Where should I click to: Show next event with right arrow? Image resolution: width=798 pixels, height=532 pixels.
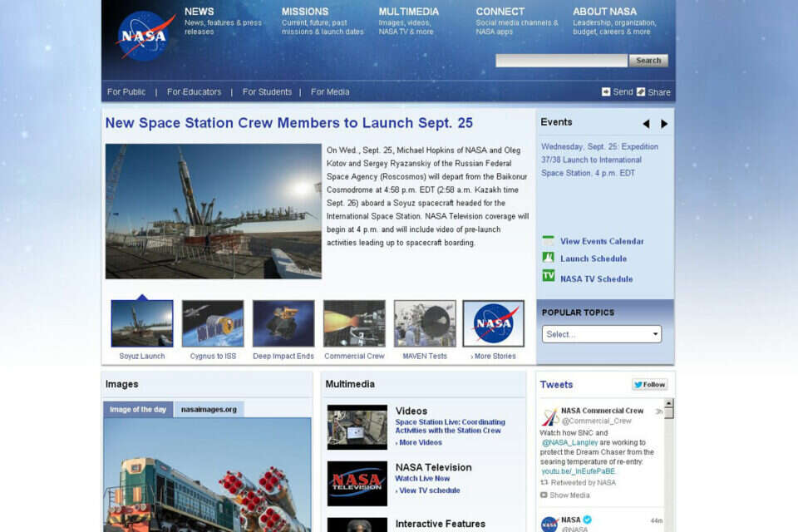664,124
